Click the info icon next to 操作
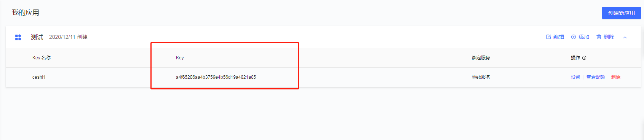This screenshot has width=644, height=140. (584, 58)
